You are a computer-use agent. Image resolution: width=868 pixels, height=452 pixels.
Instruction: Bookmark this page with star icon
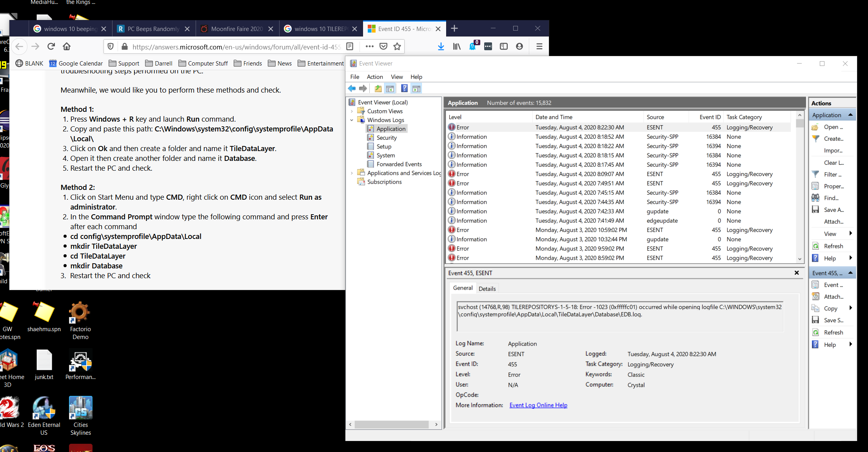click(x=397, y=47)
